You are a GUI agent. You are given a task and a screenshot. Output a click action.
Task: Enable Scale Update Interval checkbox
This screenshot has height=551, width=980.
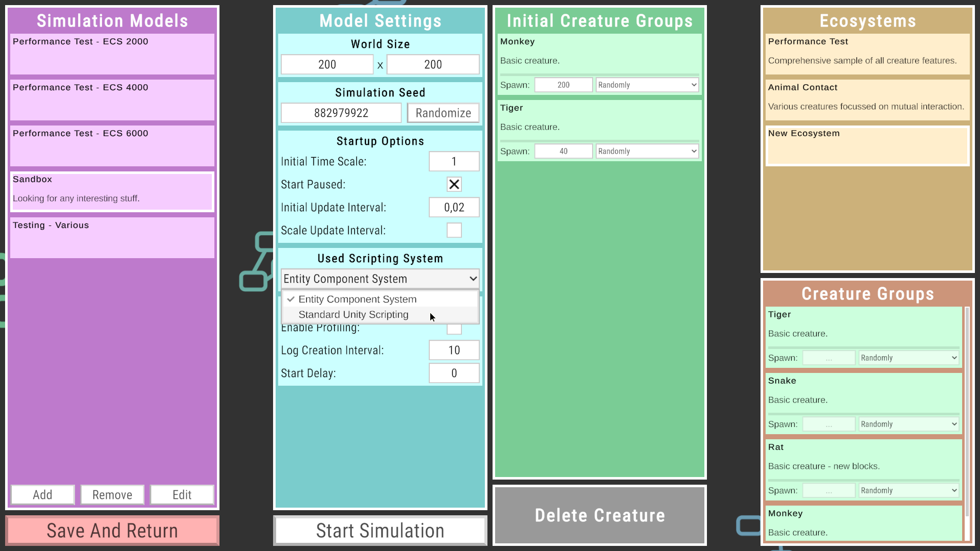(454, 230)
